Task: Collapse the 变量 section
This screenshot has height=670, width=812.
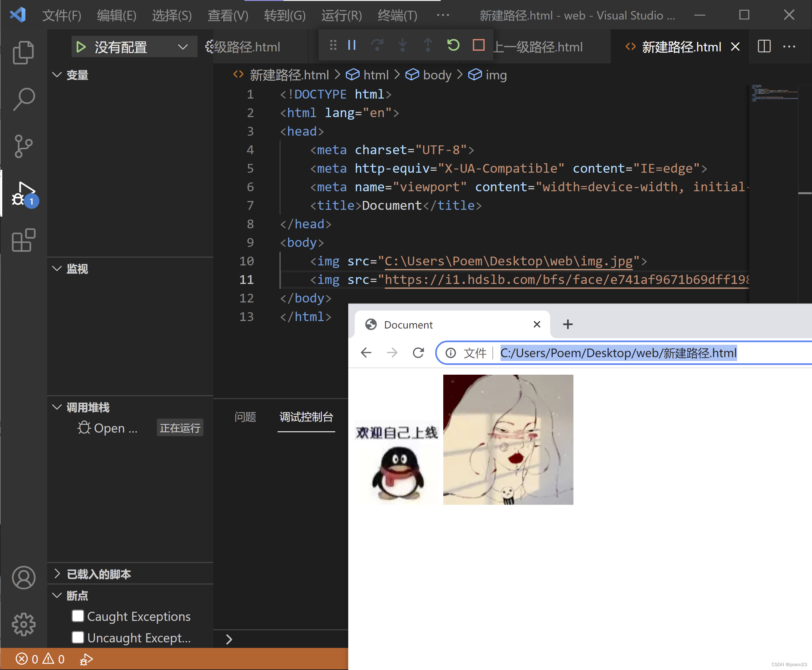Action: tap(57, 74)
